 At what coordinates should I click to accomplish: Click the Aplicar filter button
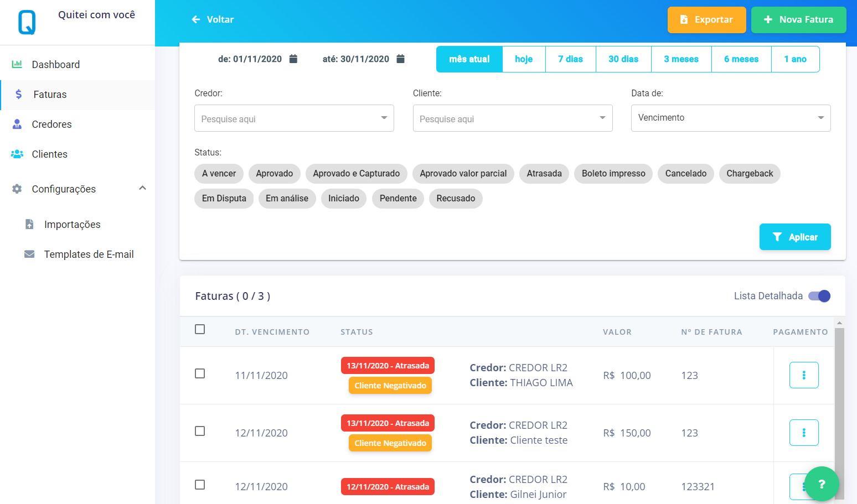[x=795, y=237]
